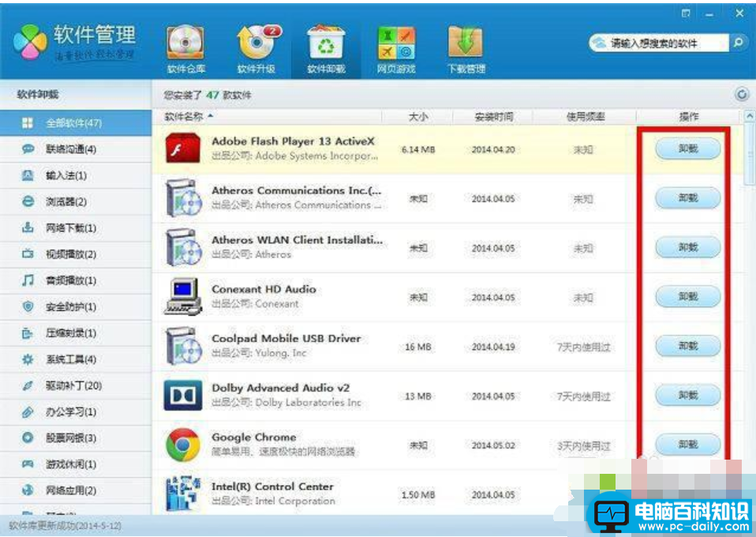
Task: Select 视频播放(2) category
Action: click(76, 254)
